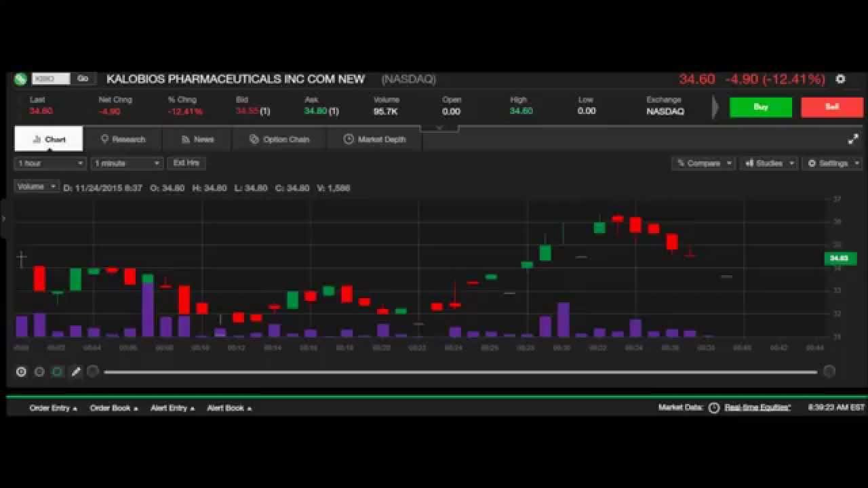868x488 pixels.
Task: Open the 1 hour time range dropdown
Action: tap(50, 163)
